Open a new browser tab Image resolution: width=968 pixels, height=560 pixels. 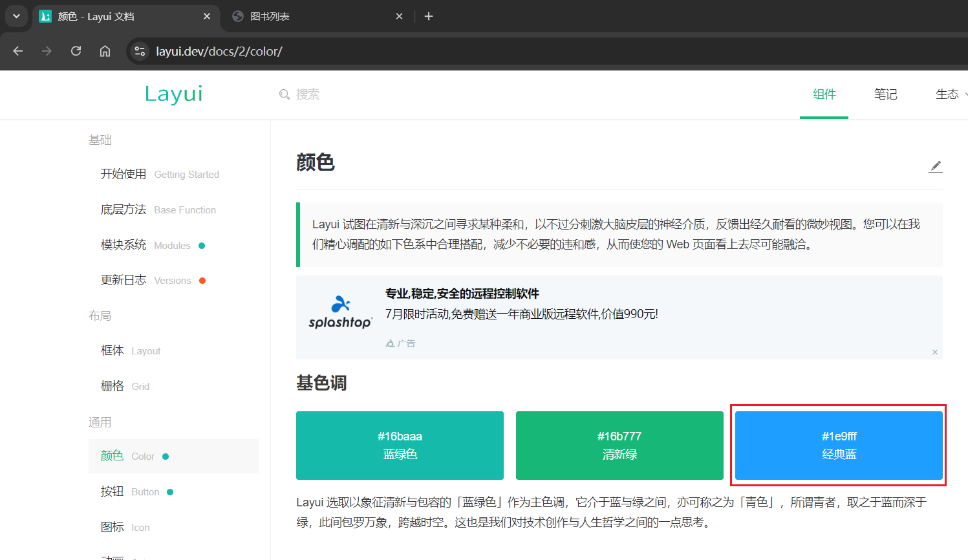coord(429,16)
